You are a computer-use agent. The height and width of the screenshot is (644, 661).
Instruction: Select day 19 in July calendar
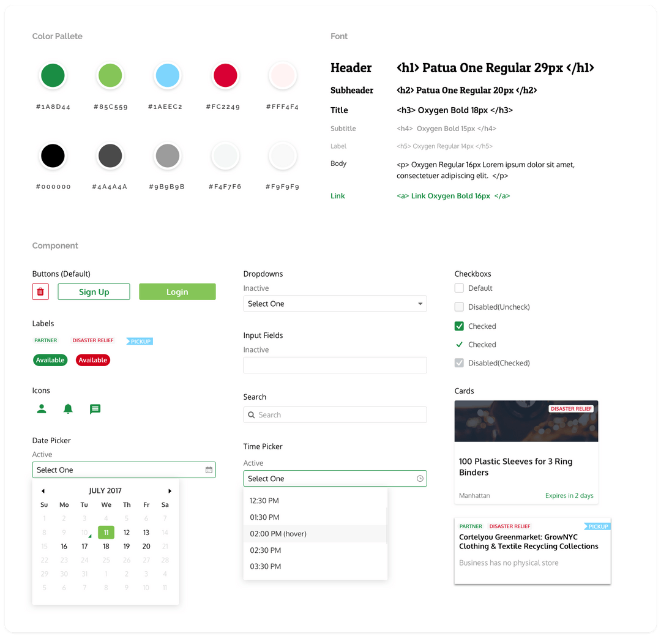(x=126, y=547)
